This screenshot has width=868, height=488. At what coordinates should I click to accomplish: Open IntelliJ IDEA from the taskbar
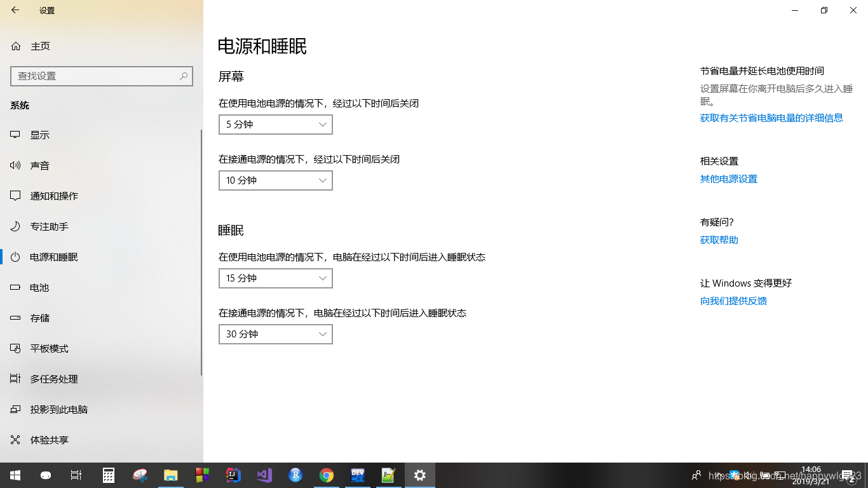233,475
